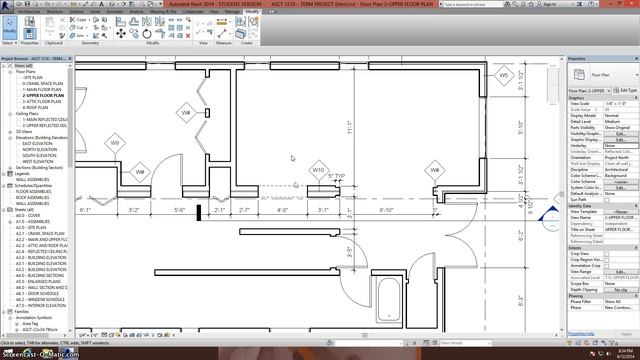
Task: Open the Manage ribbon tab
Action: tap(232, 12)
